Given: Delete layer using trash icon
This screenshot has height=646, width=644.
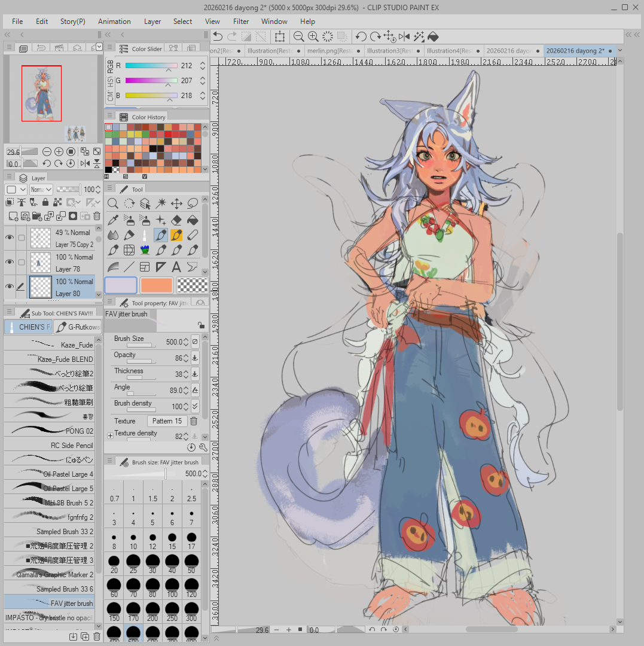Looking at the screenshot, I should (97, 216).
